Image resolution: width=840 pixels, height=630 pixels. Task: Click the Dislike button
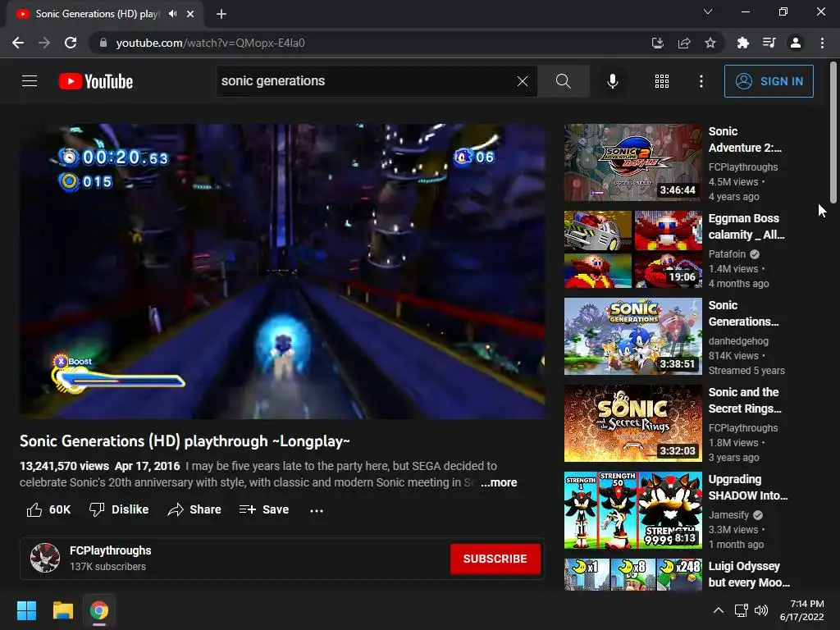click(x=119, y=509)
